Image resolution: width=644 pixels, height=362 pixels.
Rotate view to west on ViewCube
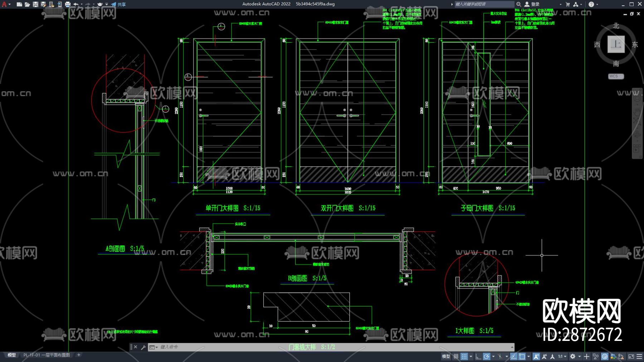tap(597, 45)
